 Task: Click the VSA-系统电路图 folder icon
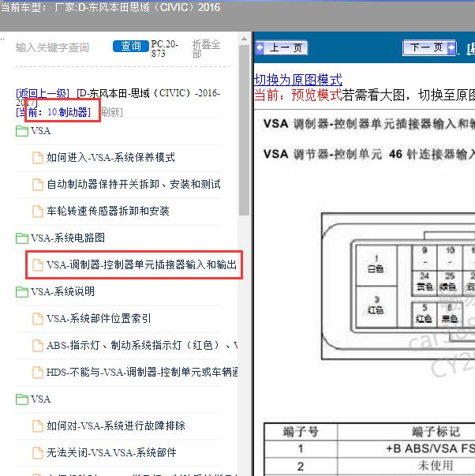[x=22, y=238]
